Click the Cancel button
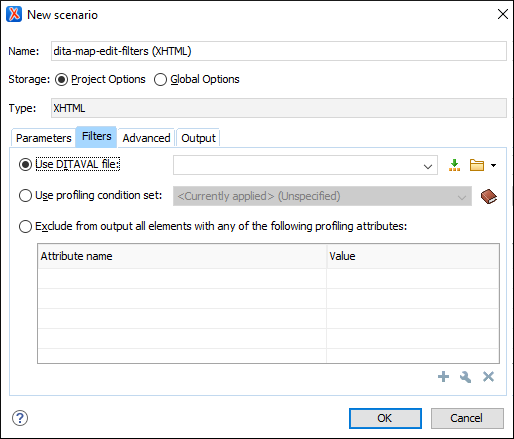Screen dimensions: 514x439 tap(467, 418)
